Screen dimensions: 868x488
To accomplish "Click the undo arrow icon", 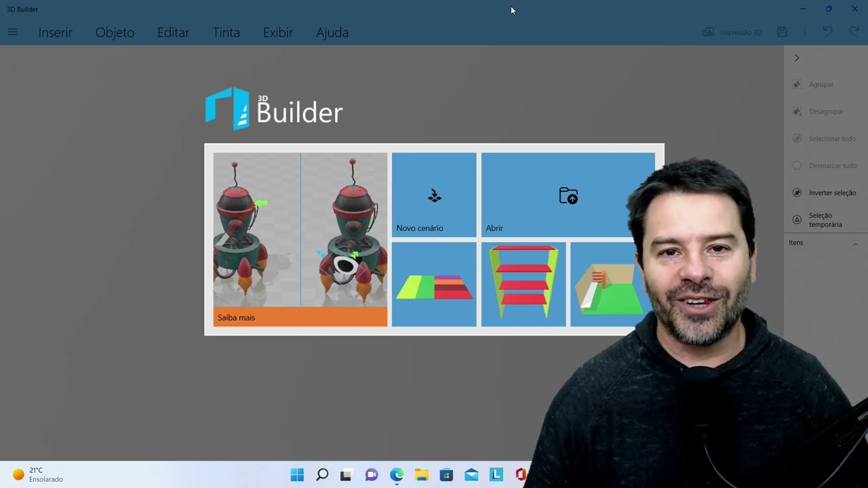I will (827, 32).
